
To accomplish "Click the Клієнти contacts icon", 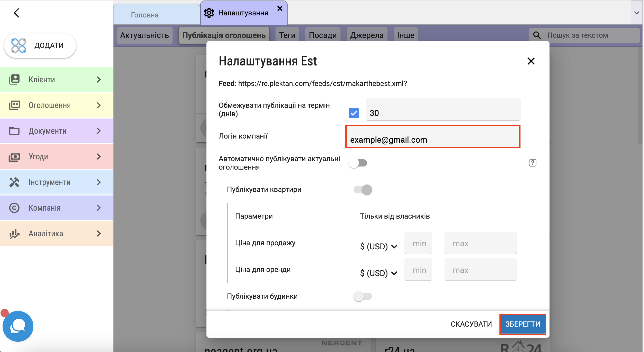I will [x=14, y=80].
